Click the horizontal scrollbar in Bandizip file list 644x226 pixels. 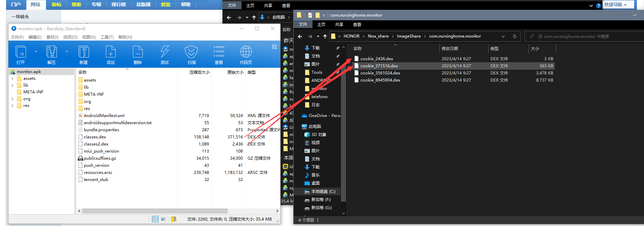click(155, 211)
